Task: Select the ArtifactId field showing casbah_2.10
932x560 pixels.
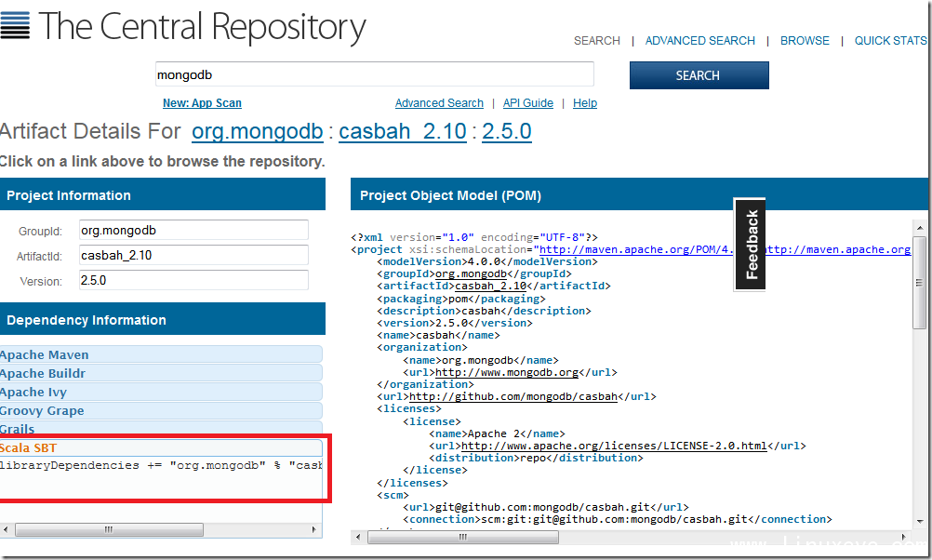Action: (x=193, y=255)
